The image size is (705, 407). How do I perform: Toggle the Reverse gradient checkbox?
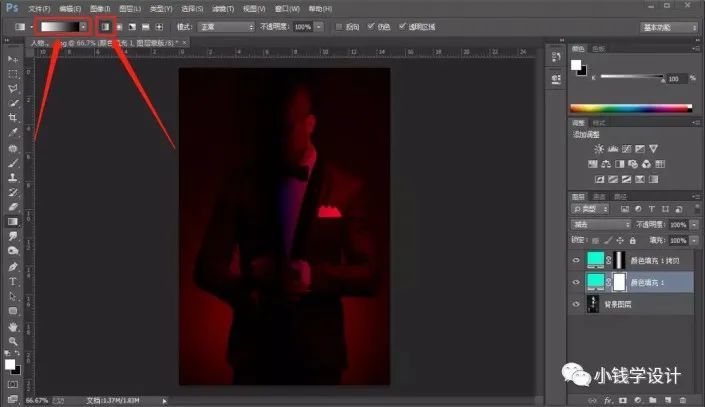point(339,27)
